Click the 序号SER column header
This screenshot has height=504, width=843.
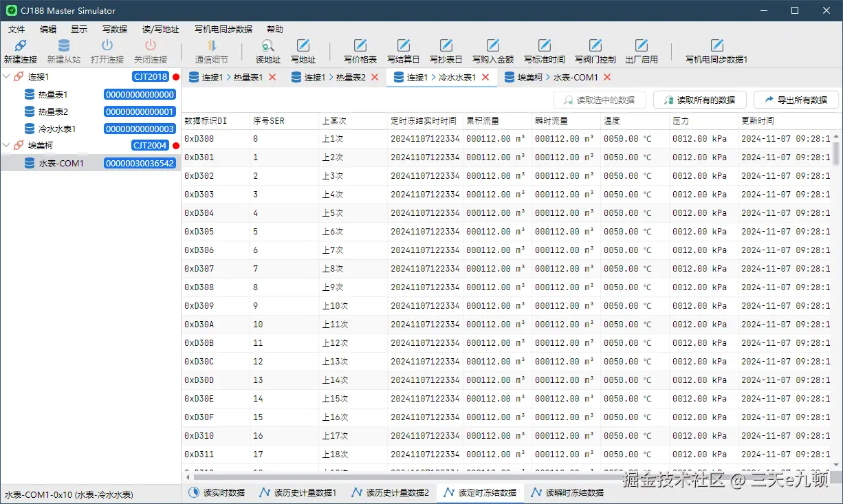tap(285, 121)
